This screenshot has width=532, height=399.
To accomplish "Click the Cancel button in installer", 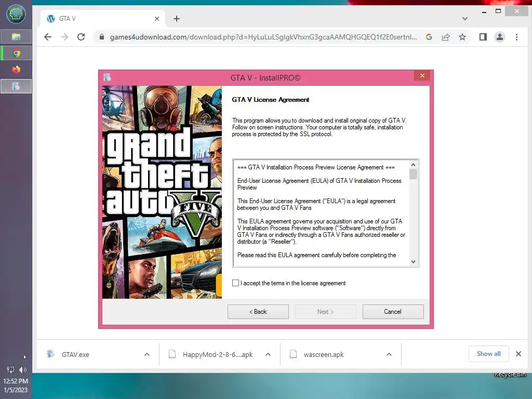I will click(393, 312).
